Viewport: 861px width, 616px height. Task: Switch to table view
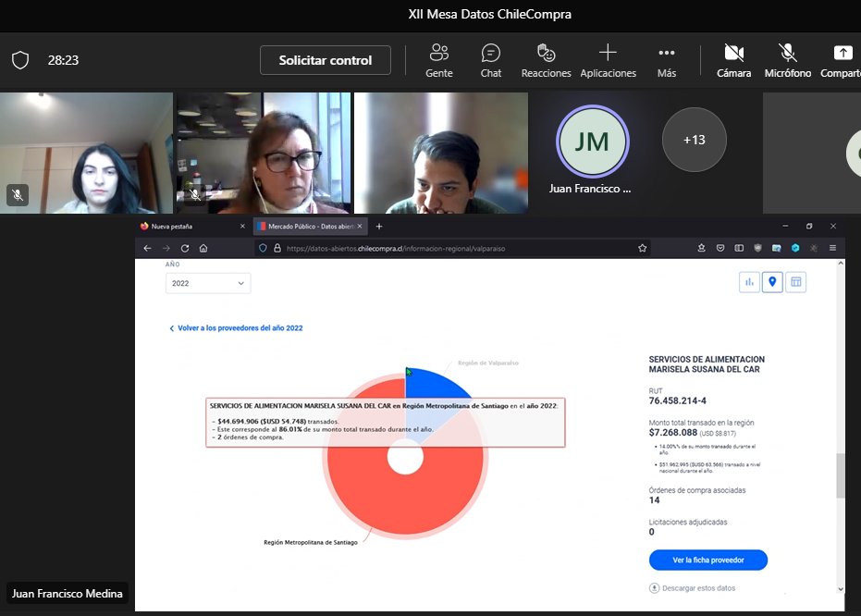(795, 282)
